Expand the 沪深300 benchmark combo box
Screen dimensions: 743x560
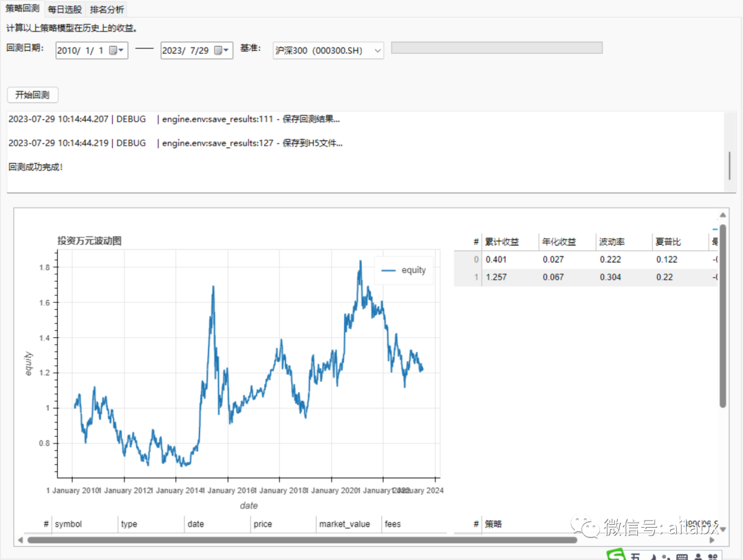point(328,50)
